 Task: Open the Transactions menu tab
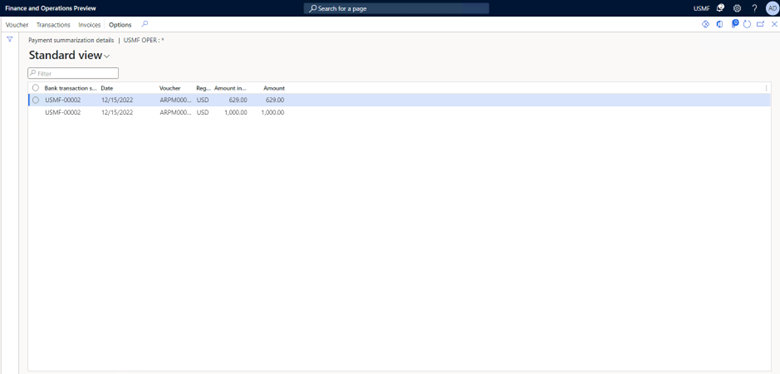[53, 24]
